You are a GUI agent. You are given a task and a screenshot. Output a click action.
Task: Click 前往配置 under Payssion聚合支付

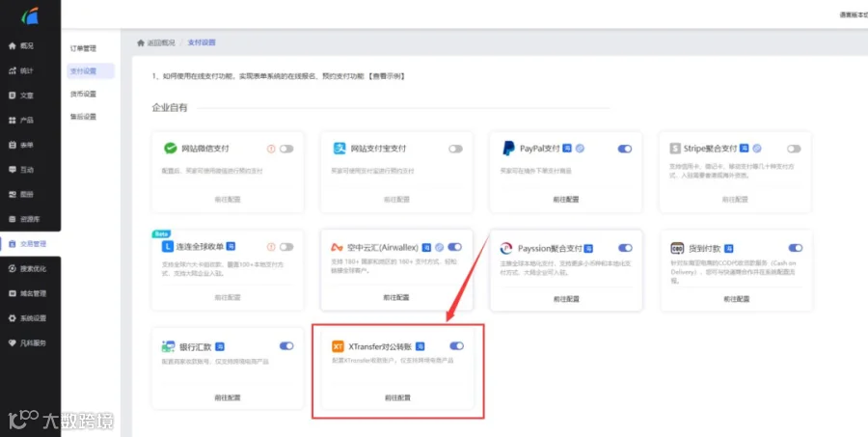coord(566,298)
